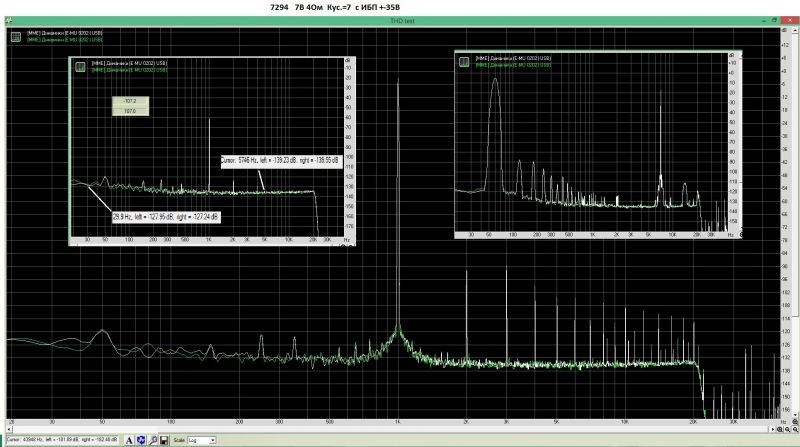The height and width of the screenshot is (447, 800).
Task: Select the "Cursor: 5746 Hz" annotation label
Action: [279, 160]
